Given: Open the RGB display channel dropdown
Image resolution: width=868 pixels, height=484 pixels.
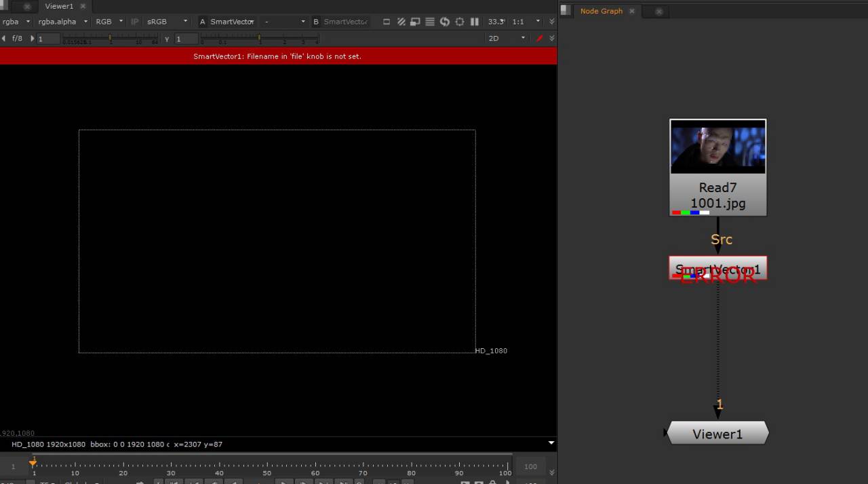Looking at the screenshot, I should [109, 22].
